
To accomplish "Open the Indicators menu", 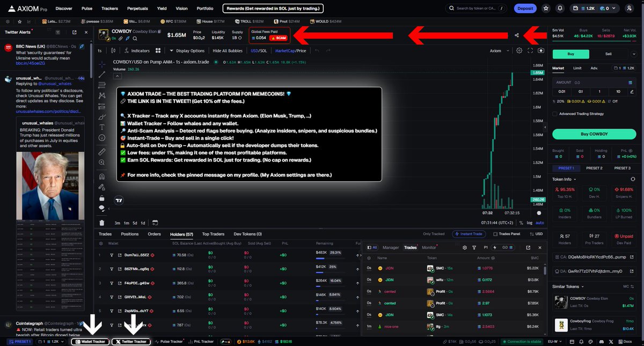I will pos(137,50).
